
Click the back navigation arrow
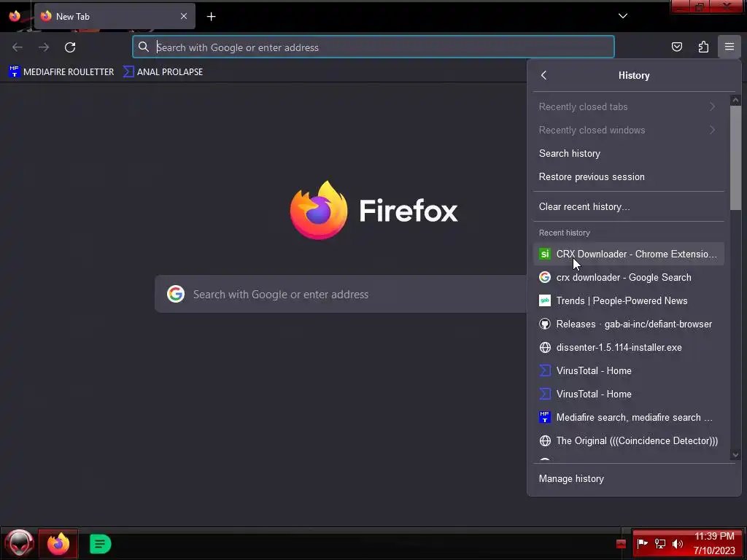click(x=18, y=47)
